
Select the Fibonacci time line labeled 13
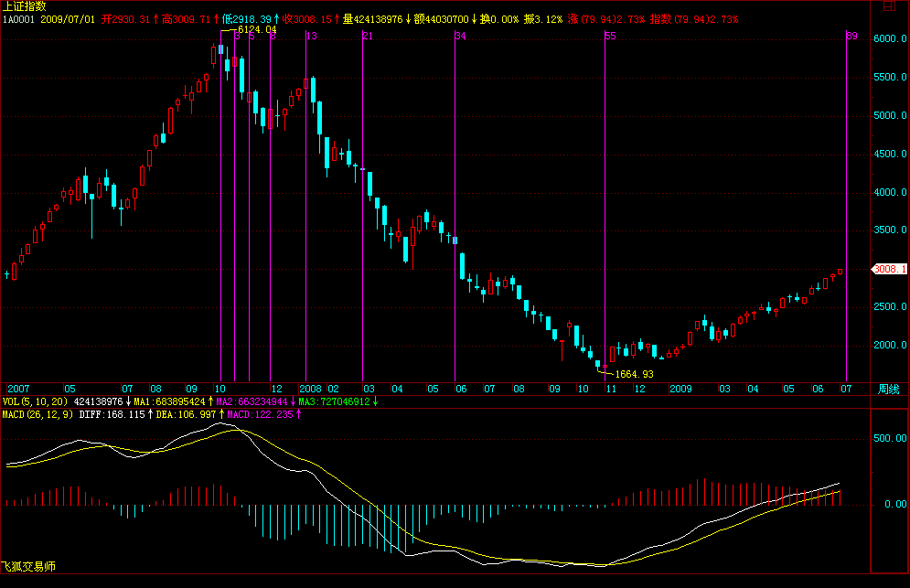305,206
